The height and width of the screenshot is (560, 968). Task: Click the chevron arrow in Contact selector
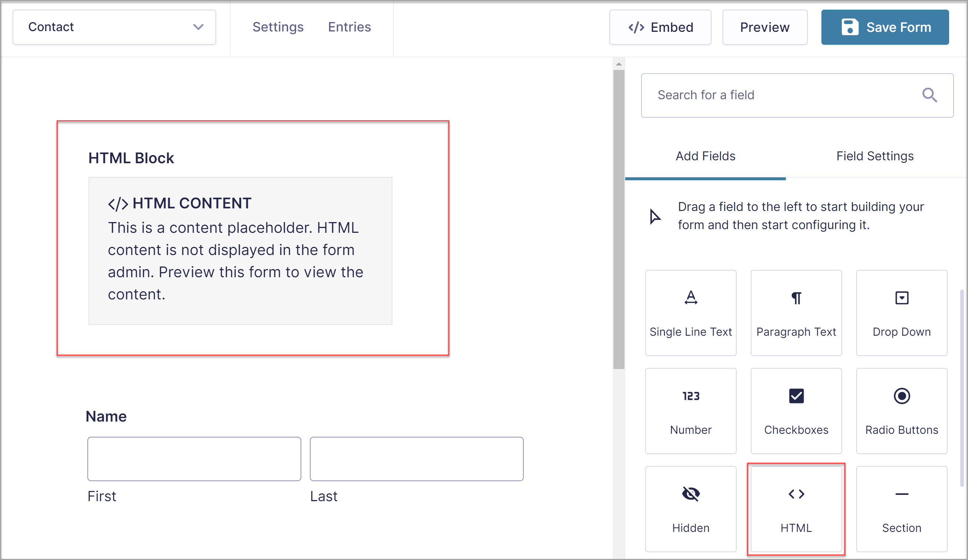coord(198,27)
